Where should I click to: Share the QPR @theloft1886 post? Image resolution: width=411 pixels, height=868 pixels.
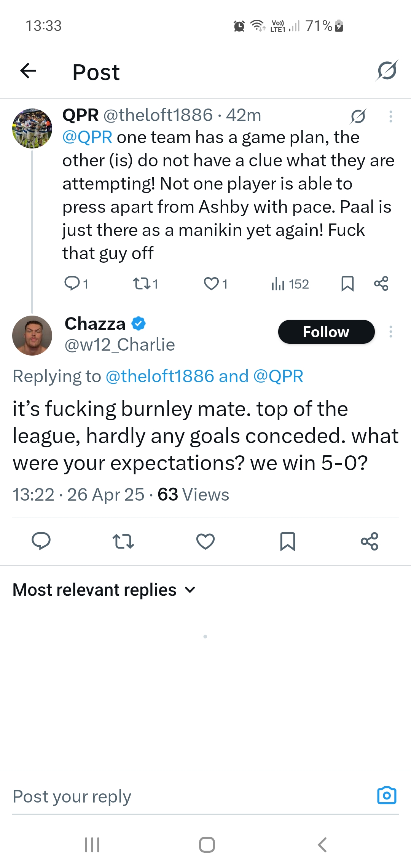tap(381, 284)
